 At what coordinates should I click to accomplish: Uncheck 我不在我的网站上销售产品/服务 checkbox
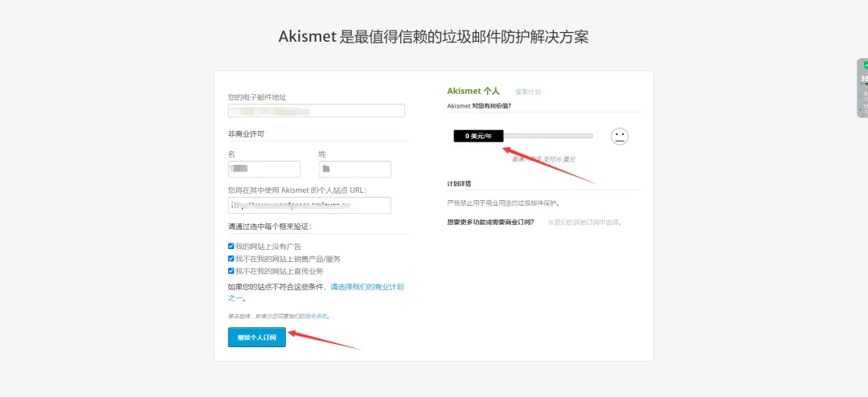click(x=231, y=259)
